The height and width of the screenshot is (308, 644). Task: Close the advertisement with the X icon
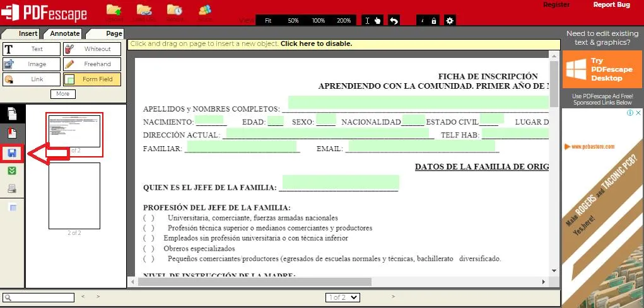(x=638, y=113)
